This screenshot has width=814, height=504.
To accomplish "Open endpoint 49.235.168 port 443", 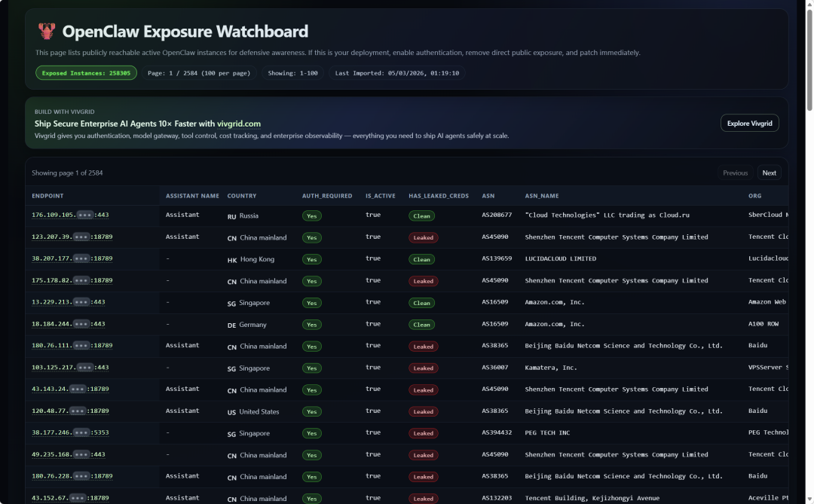I will [69, 455].
